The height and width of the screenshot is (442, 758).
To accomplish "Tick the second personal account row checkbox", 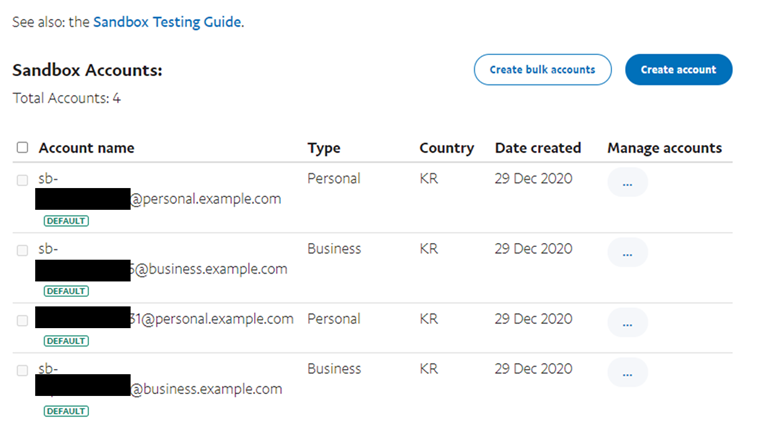I will pyautogui.click(x=22, y=320).
